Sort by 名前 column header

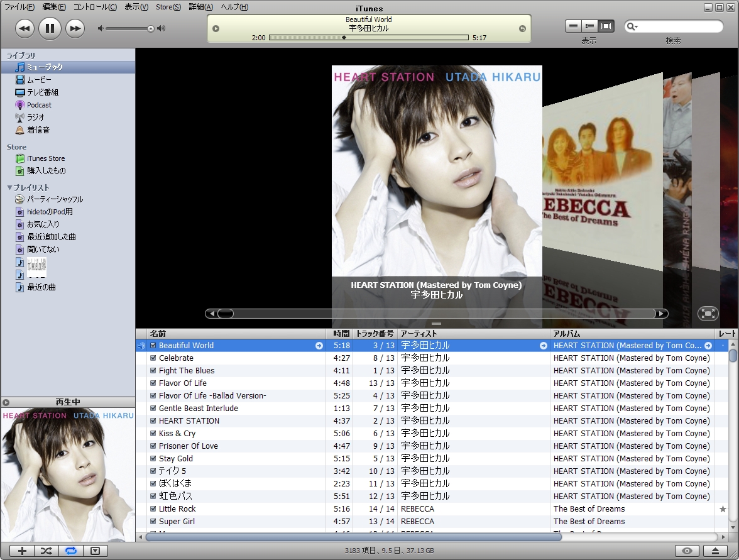(x=236, y=333)
